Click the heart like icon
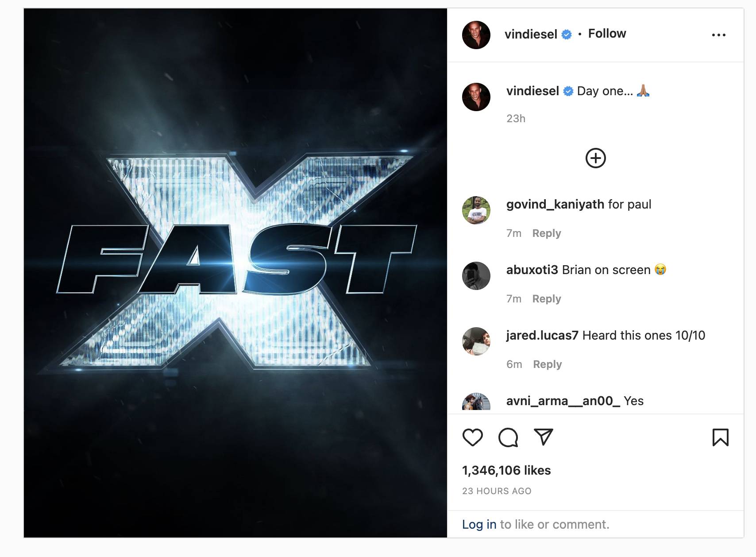 click(x=472, y=437)
